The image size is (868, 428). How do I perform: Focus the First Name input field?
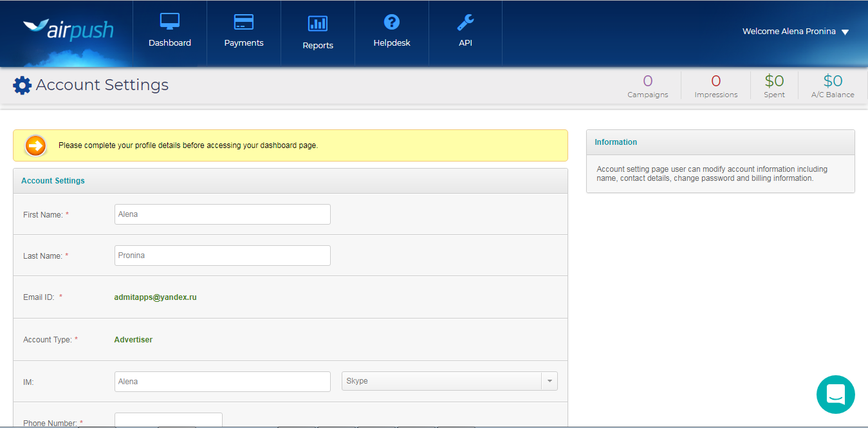[x=222, y=214]
